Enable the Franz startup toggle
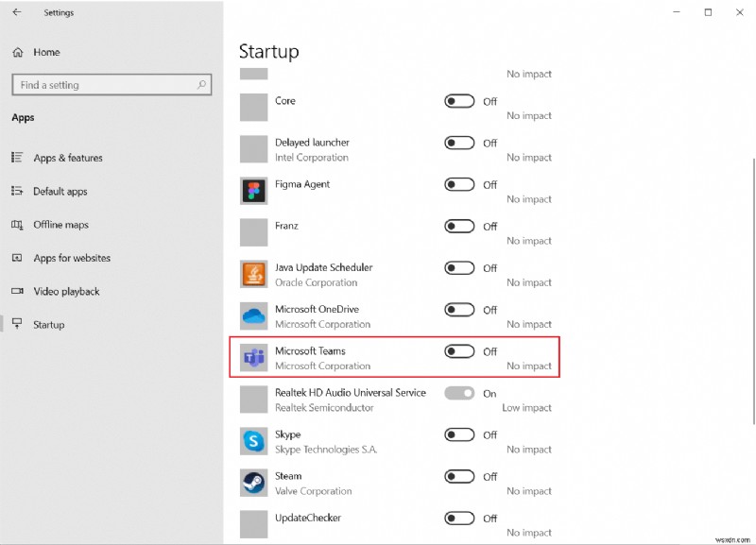Image resolution: width=756 pixels, height=545 pixels. 461,227
